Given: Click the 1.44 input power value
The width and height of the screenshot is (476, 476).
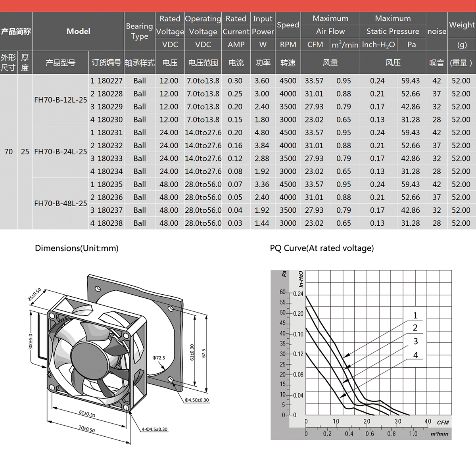Looking at the screenshot, I should pyautogui.click(x=262, y=223).
